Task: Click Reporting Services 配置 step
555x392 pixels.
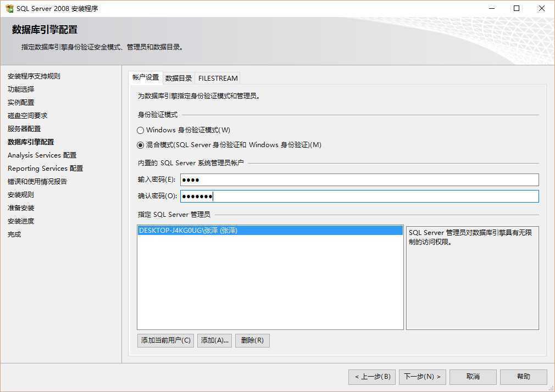Action: pos(45,169)
